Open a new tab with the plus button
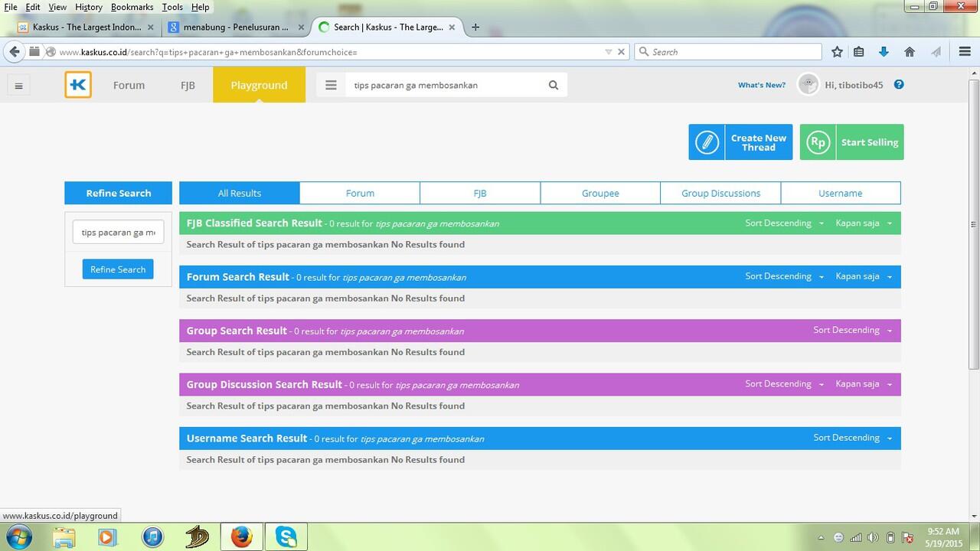This screenshot has width=980, height=551. click(475, 27)
